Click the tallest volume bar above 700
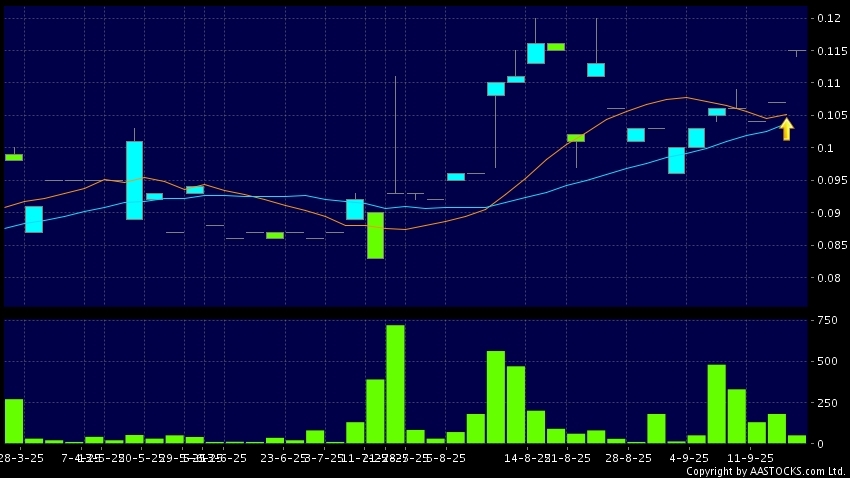This screenshot has height=478, width=850. [395, 384]
